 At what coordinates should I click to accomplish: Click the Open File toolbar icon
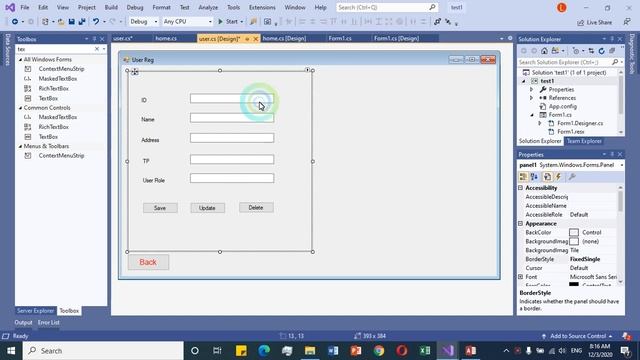click(61, 22)
